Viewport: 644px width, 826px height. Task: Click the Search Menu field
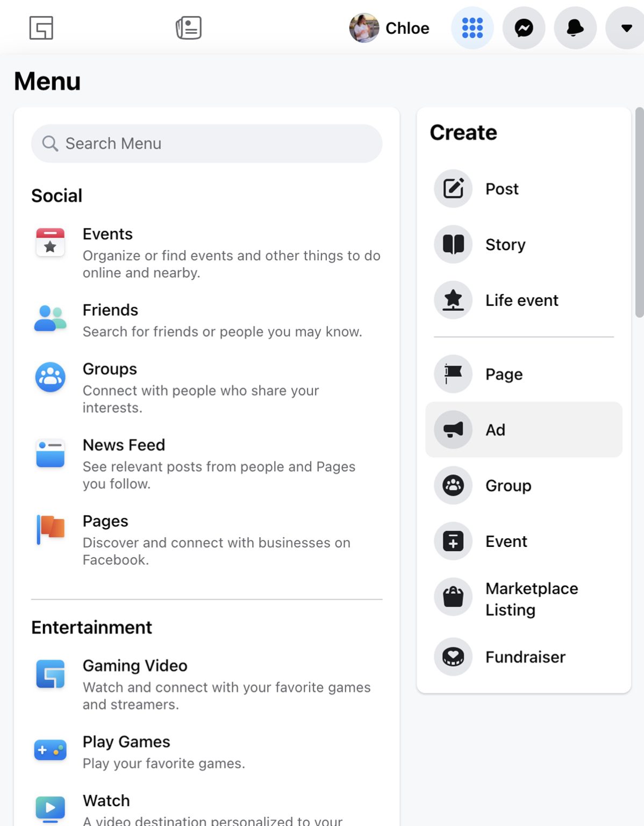pos(207,144)
